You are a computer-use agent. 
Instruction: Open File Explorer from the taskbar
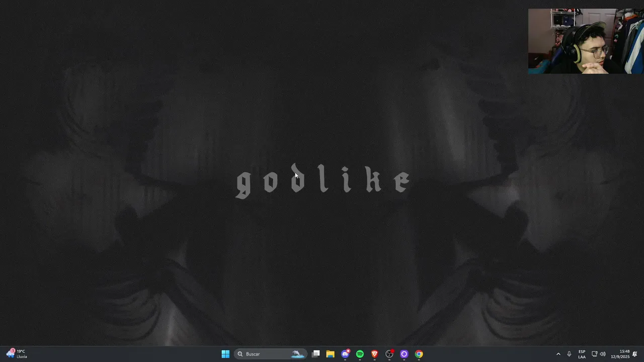[x=330, y=354]
